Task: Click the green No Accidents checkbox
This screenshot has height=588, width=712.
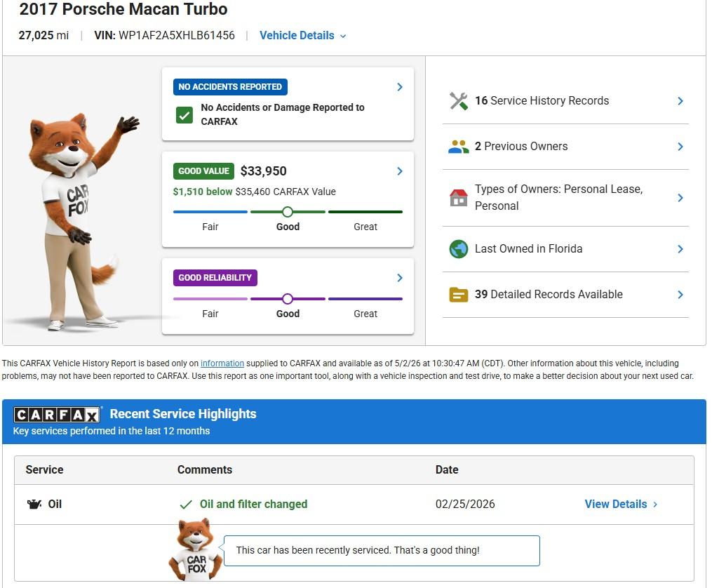Action: point(184,115)
